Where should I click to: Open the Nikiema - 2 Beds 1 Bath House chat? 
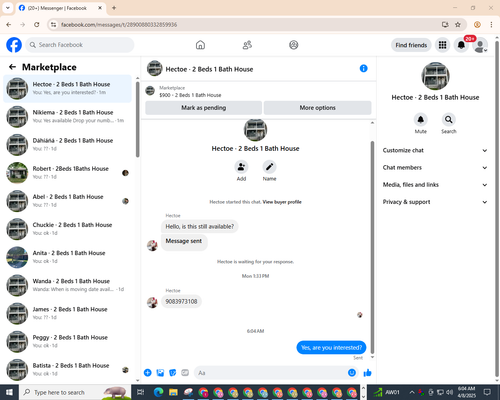coord(67,116)
